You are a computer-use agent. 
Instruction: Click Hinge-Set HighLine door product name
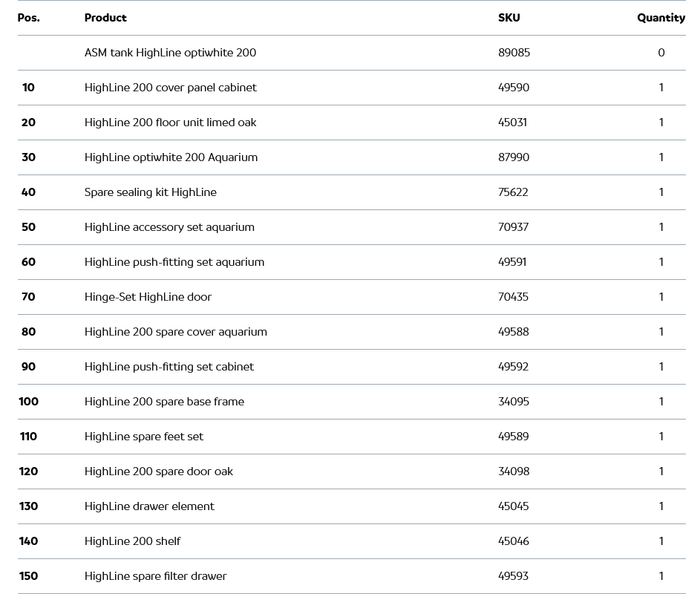tap(148, 297)
